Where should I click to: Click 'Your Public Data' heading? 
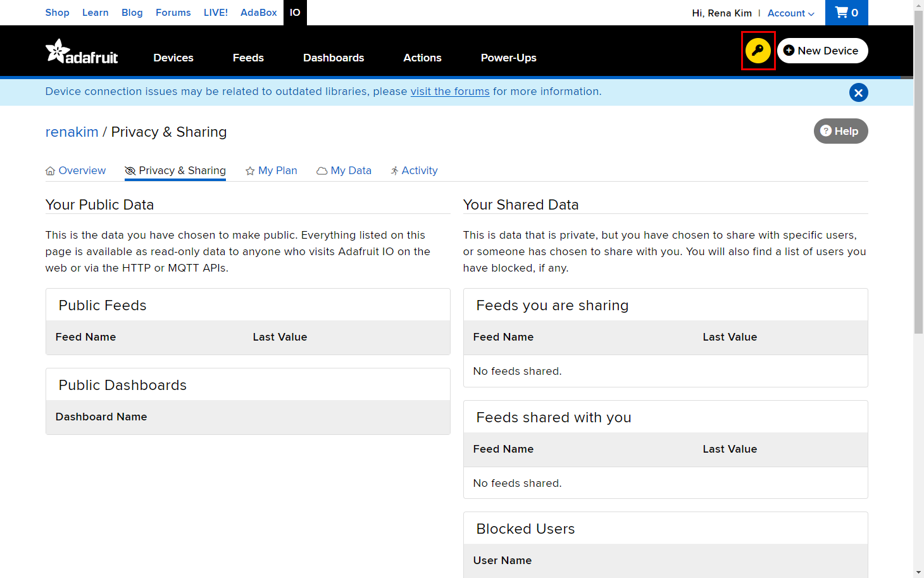tap(100, 204)
